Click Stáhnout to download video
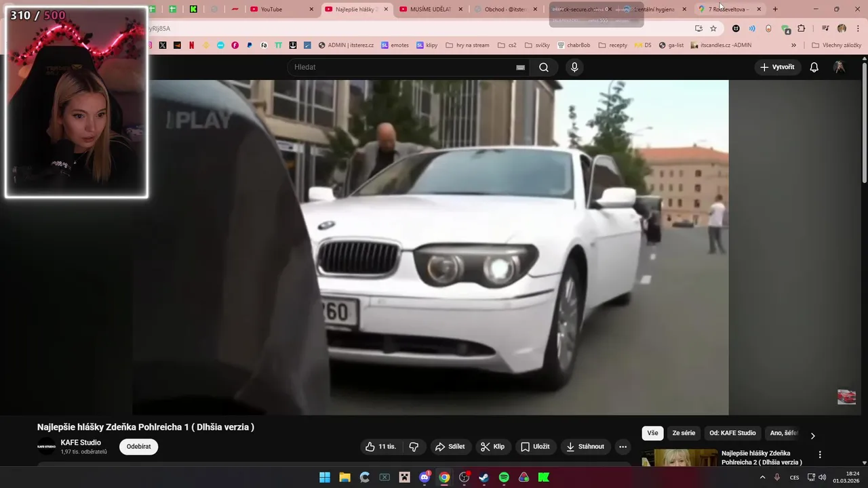The image size is (868, 488). 585,447
